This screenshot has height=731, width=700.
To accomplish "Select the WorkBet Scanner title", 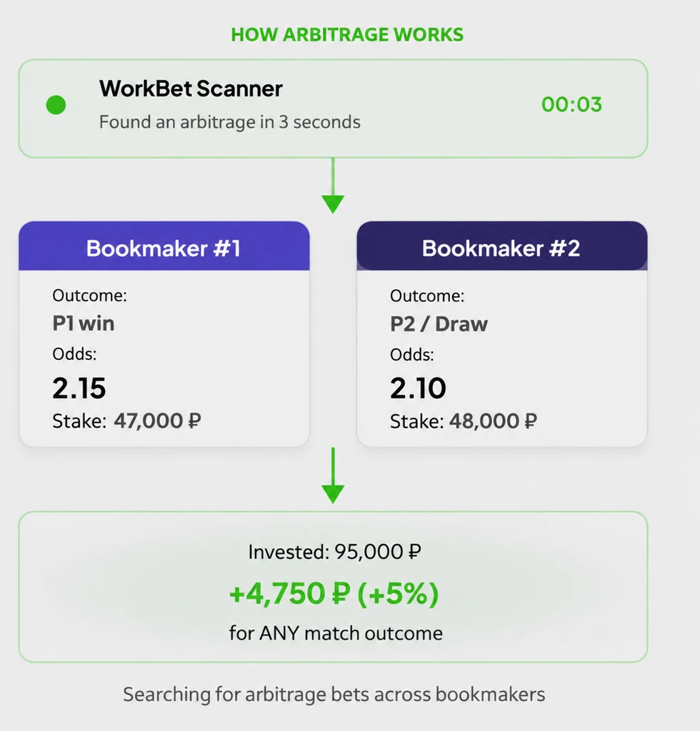I will 191,89.
